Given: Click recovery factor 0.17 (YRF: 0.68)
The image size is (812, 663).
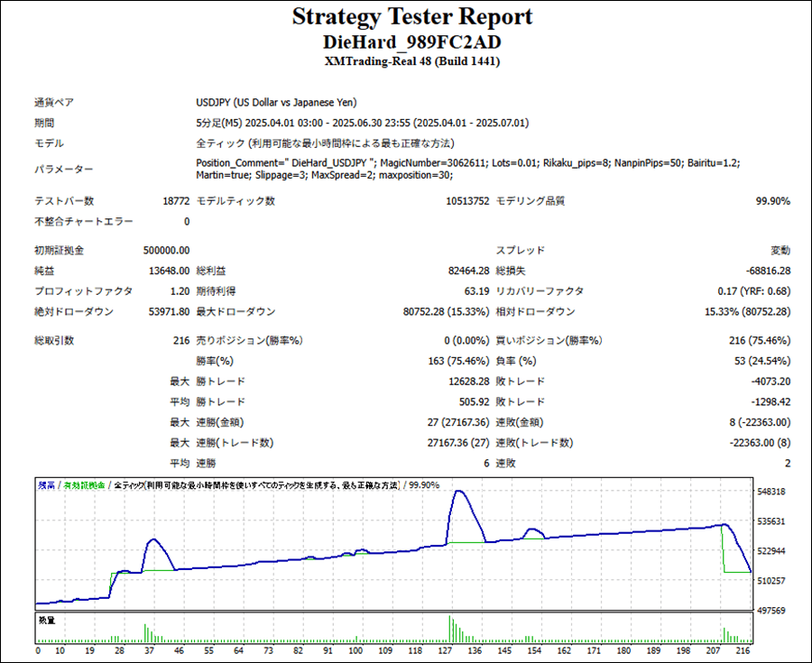Looking at the screenshot, I should pos(754,291).
